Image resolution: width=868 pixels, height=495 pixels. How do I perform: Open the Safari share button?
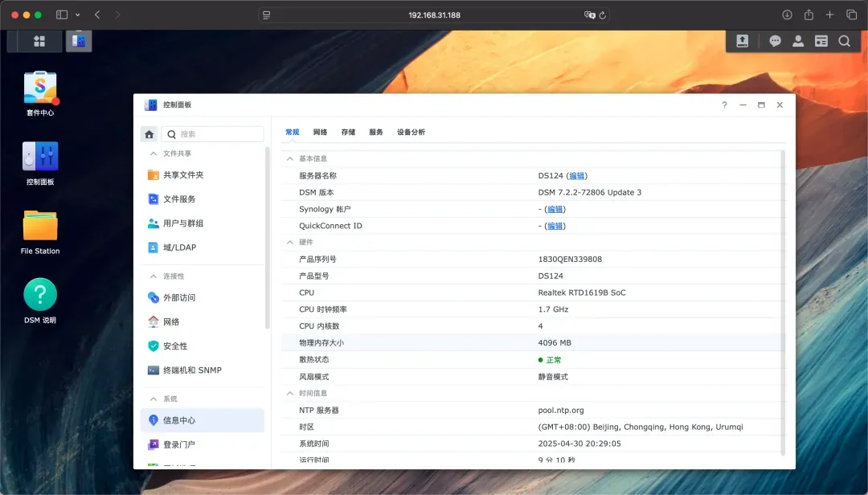[809, 15]
